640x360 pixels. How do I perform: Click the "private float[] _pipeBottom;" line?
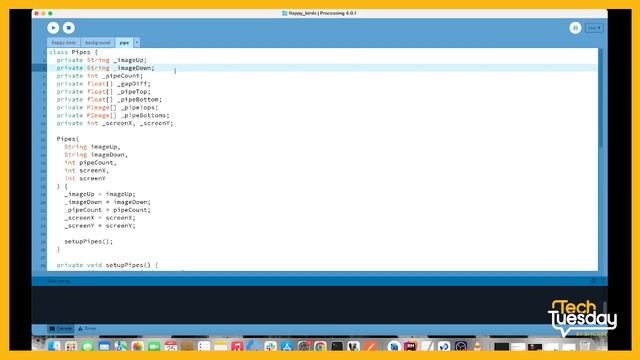(x=109, y=100)
